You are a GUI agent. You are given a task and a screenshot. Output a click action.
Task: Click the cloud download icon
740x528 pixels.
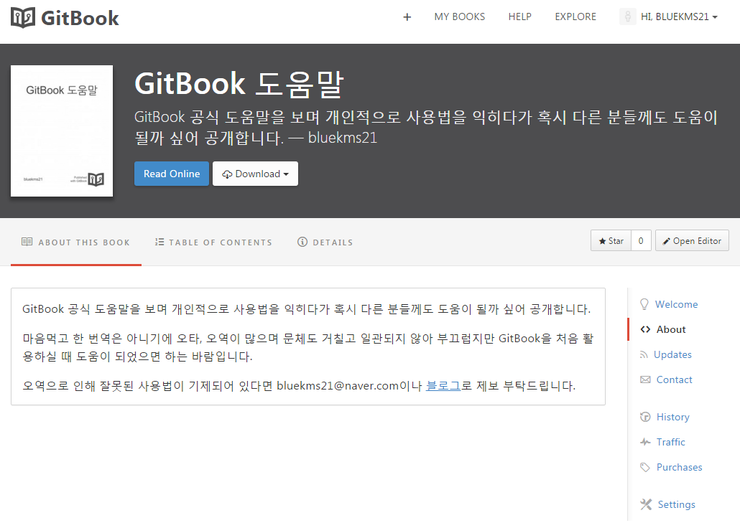[x=227, y=174]
